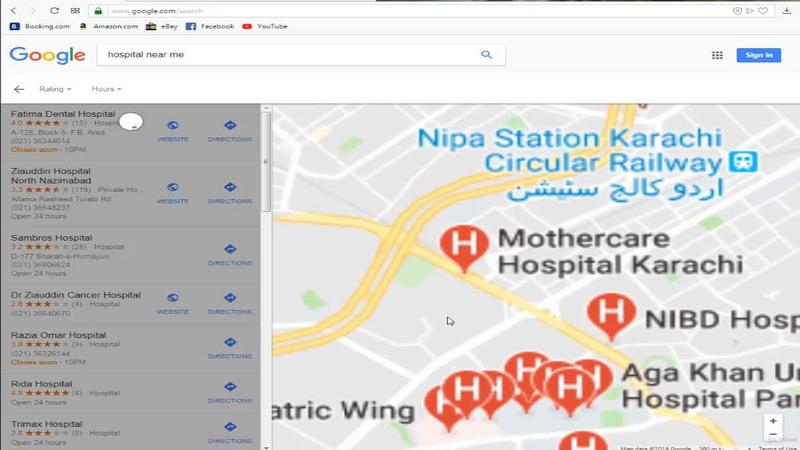Reload the page with the refresh icon
The image size is (800, 450).
54,11
